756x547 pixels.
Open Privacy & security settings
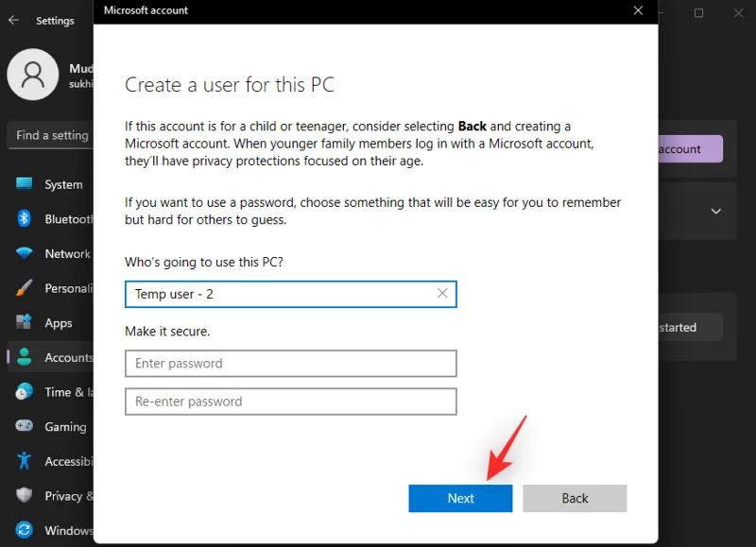61,495
